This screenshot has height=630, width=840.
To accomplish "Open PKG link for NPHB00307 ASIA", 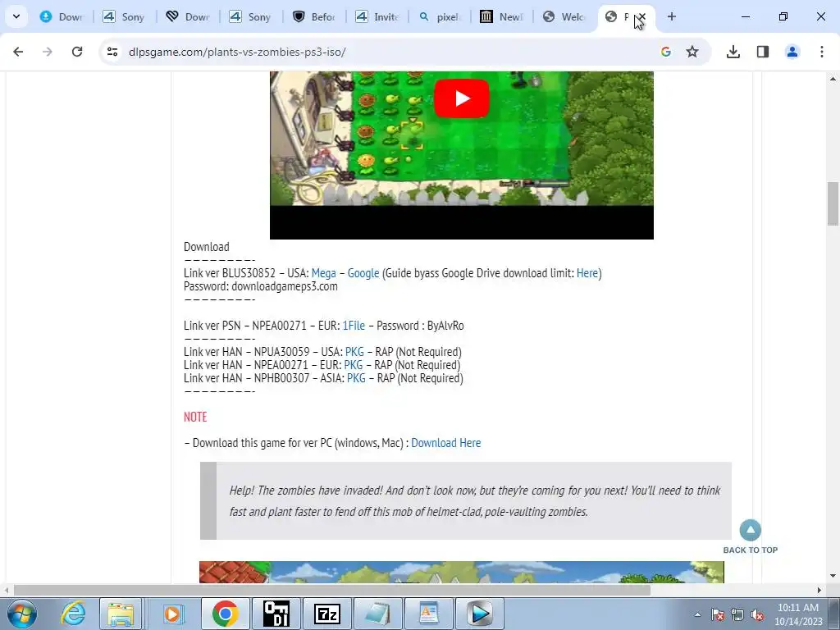I will pyautogui.click(x=356, y=378).
